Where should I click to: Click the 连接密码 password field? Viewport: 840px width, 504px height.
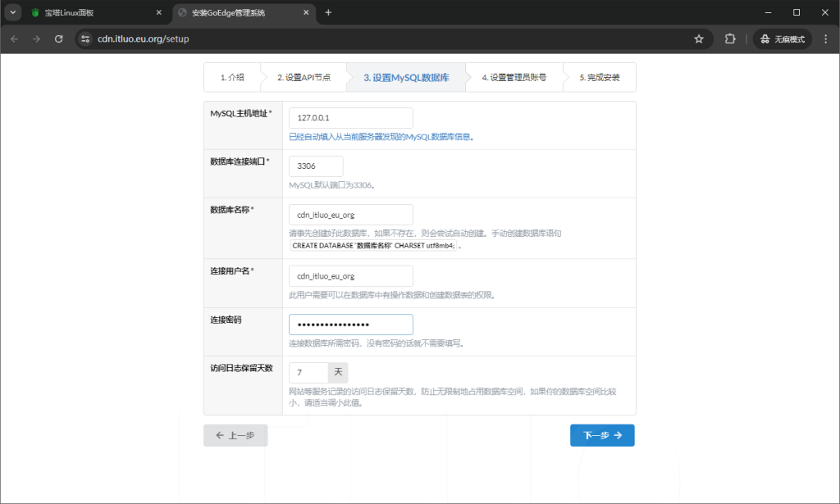click(350, 325)
